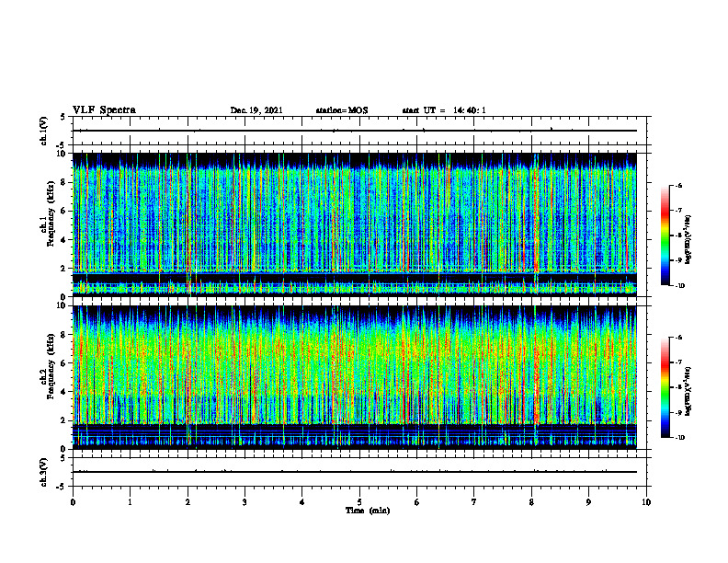Click the ch.1 voltage waveform trace
The height and width of the screenshot is (563, 728).
coord(355,131)
